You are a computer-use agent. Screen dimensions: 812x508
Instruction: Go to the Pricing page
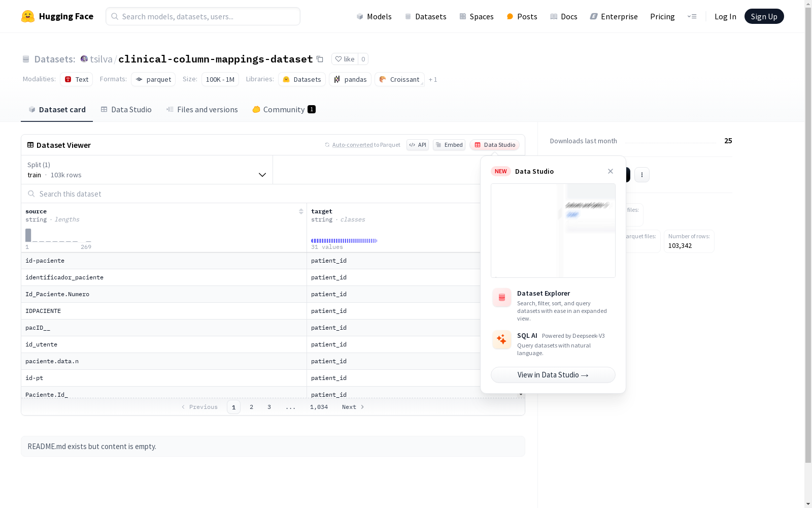[x=662, y=16]
